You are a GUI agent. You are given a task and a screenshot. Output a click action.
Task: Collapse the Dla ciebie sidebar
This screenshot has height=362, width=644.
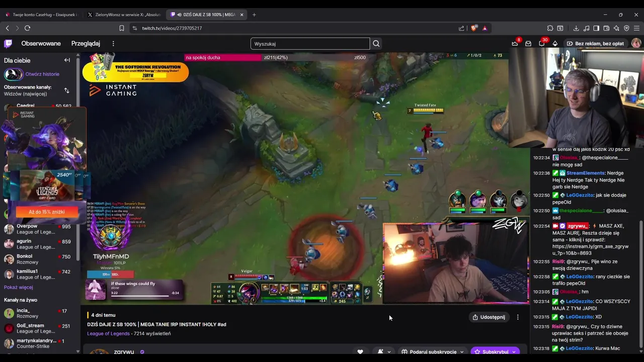click(67, 60)
